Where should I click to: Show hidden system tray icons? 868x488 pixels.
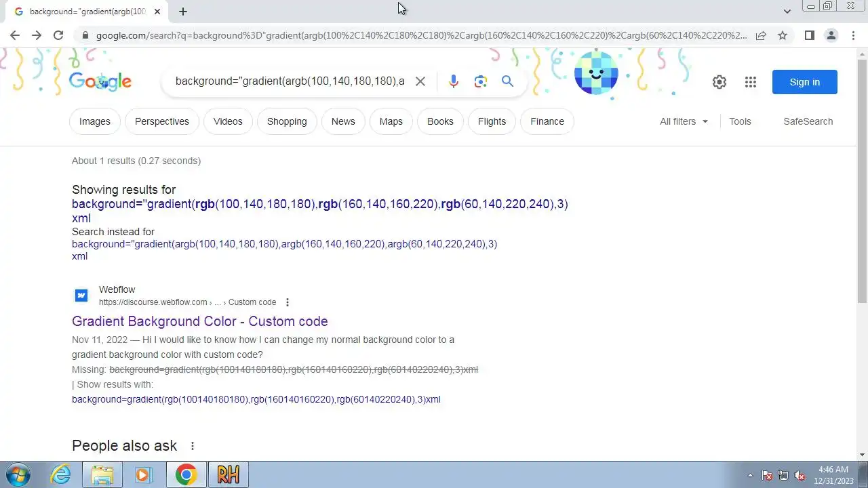coord(750,475)
